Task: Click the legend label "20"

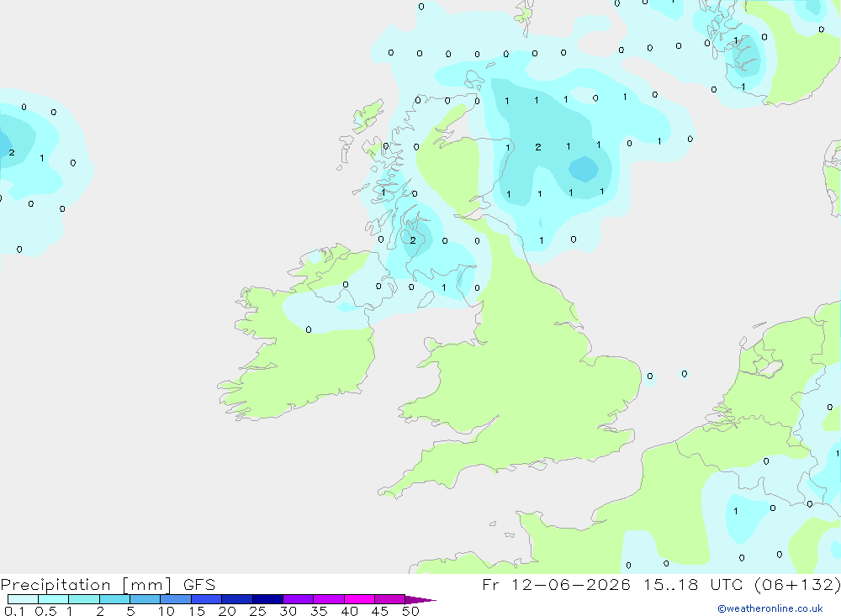Action: pyautogui.click(x=227, y=611)
